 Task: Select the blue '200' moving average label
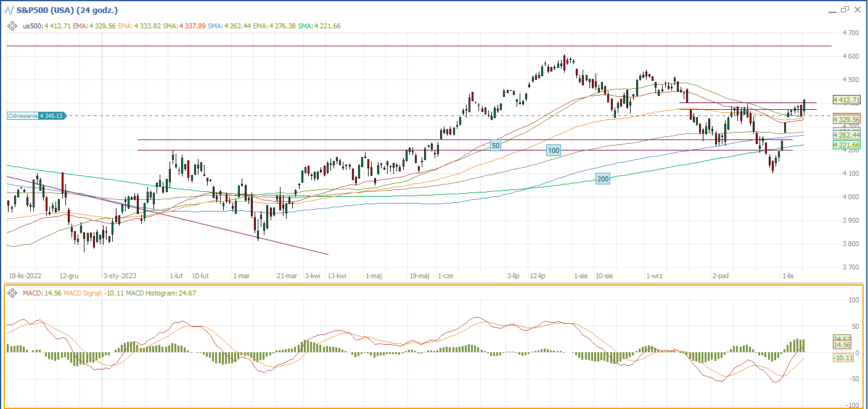pos(603,178)
